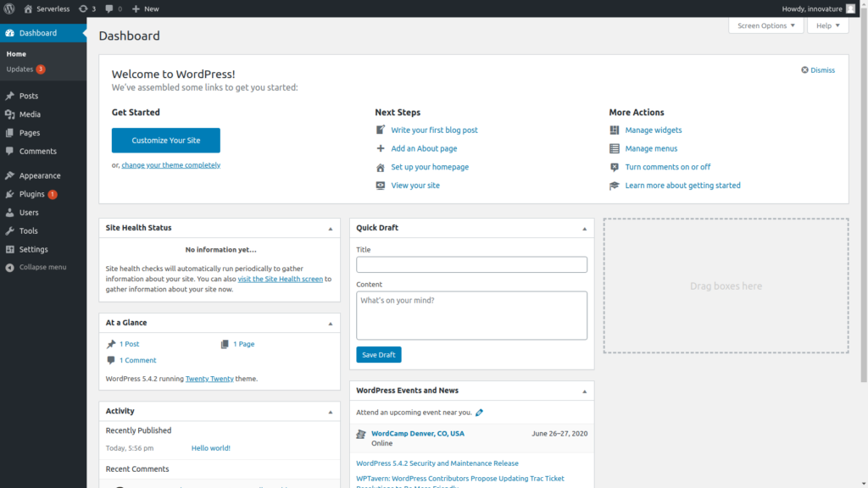
Task: Click the plus New content icon
Action: (136, 8)
